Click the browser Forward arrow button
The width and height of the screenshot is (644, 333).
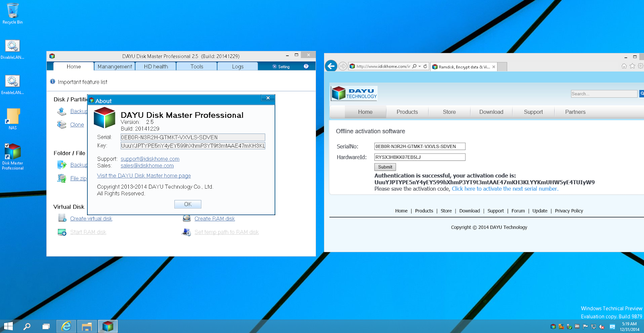(343, 66)
